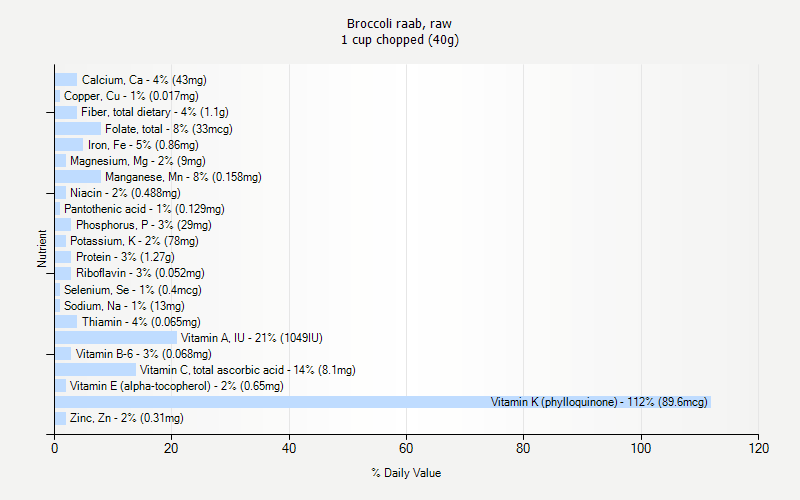Click the 'Selenium, Se - 1% (0.4mcg)' label
Screen dimensions: 800x500
[x=133, y=290]
